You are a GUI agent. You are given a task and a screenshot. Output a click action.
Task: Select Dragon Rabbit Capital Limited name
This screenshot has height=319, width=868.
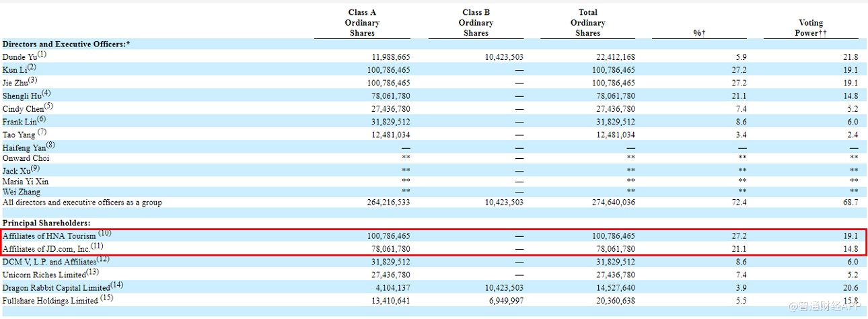tap(56, 287)
